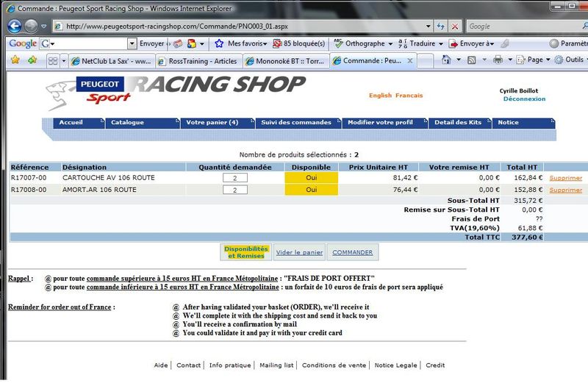588x389 pixels.
Task: Expand the Traduire dropdown arrow
Action: [x=440, y=43]
